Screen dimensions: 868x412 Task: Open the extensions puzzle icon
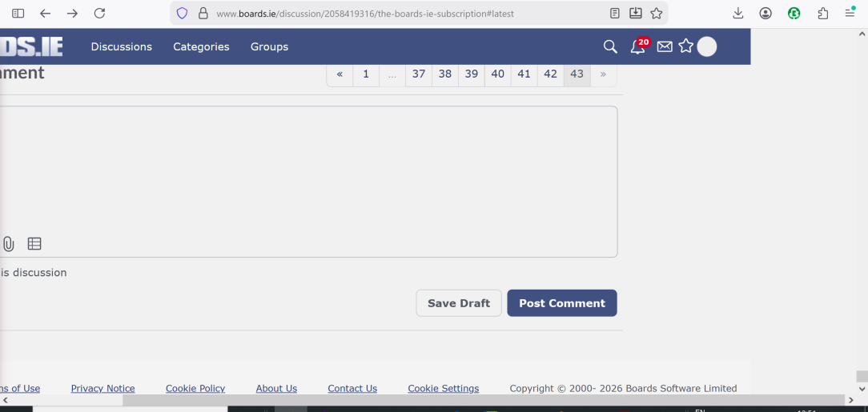coord(823,14)
